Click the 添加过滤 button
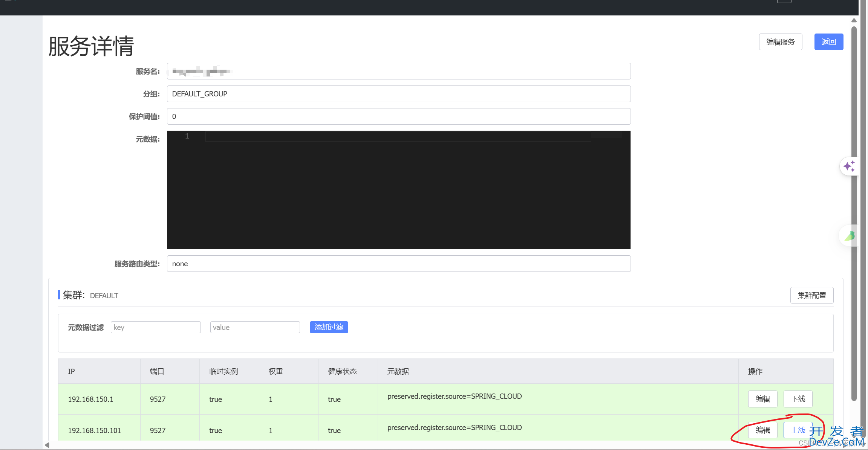868x450 pixels. tap(329, 327)
